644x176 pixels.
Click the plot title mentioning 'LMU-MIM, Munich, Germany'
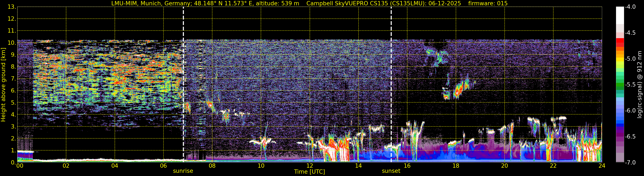(x=310, y=3)
